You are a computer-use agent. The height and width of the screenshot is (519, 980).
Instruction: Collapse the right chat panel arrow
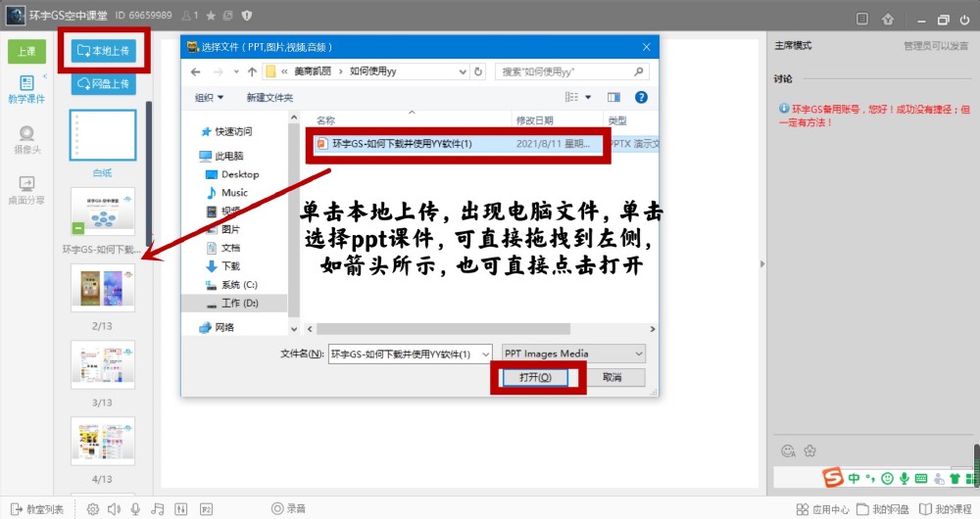click(x=761, y=263)
